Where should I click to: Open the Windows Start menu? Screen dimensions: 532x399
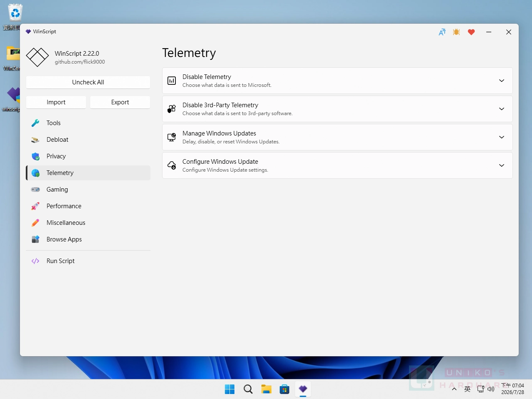click(x=229, y=389)
